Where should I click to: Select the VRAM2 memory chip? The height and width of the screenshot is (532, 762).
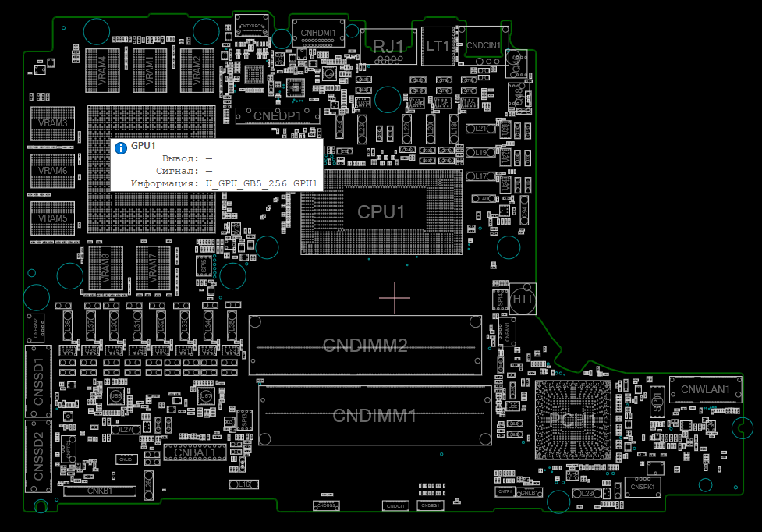[197, 71]
